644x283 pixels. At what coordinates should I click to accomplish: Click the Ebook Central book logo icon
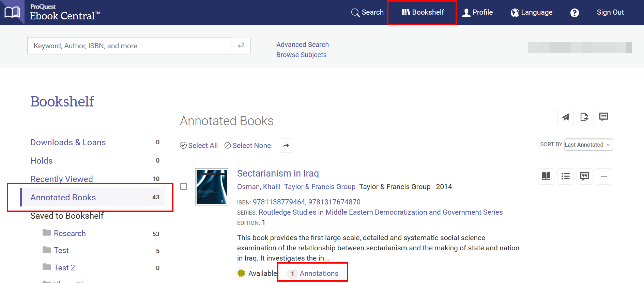pos(12,12)
